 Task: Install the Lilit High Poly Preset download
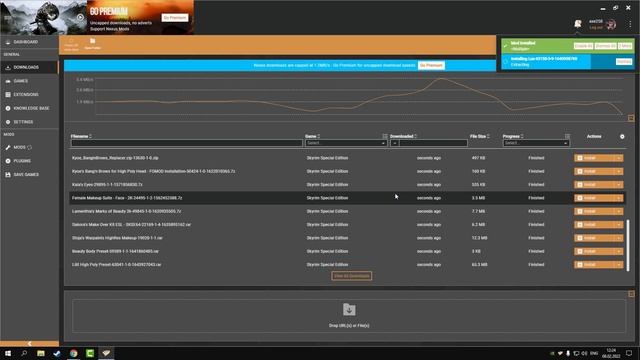click(595, 265)
